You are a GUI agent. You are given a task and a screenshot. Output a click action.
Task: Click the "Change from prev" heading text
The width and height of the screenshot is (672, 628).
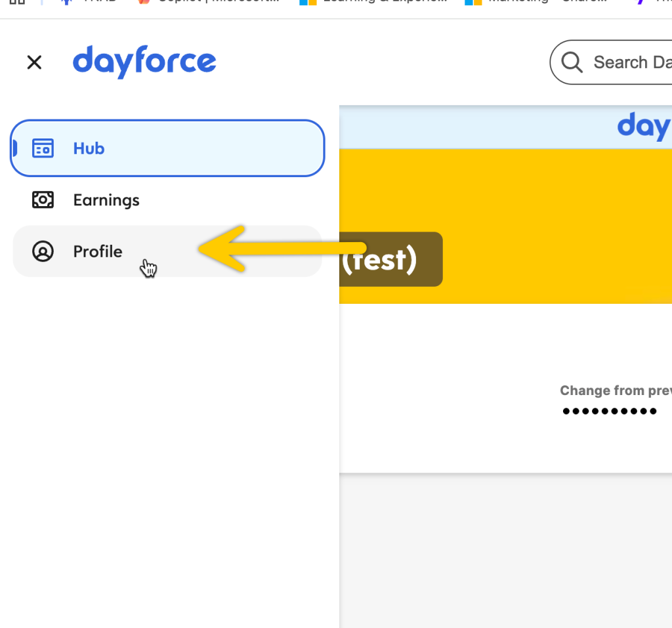click(615, 390)
